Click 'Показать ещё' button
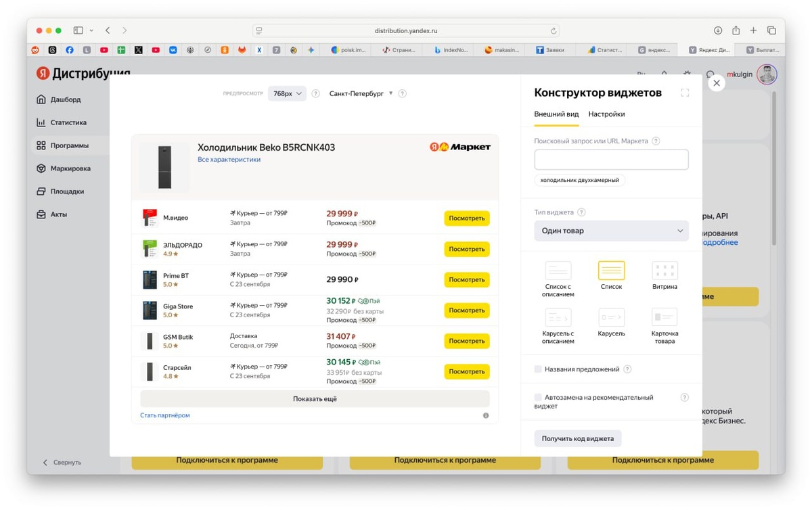 click(x=315, y=399)
